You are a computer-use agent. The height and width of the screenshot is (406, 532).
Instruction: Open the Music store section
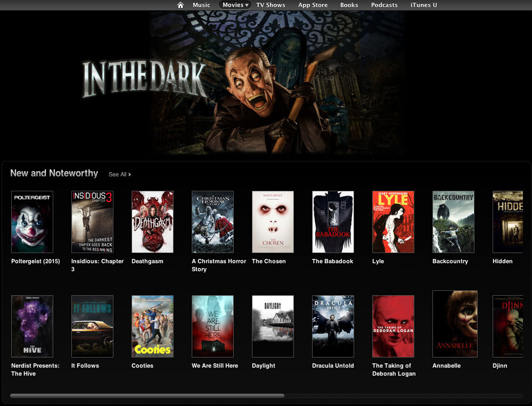[201, 5]
